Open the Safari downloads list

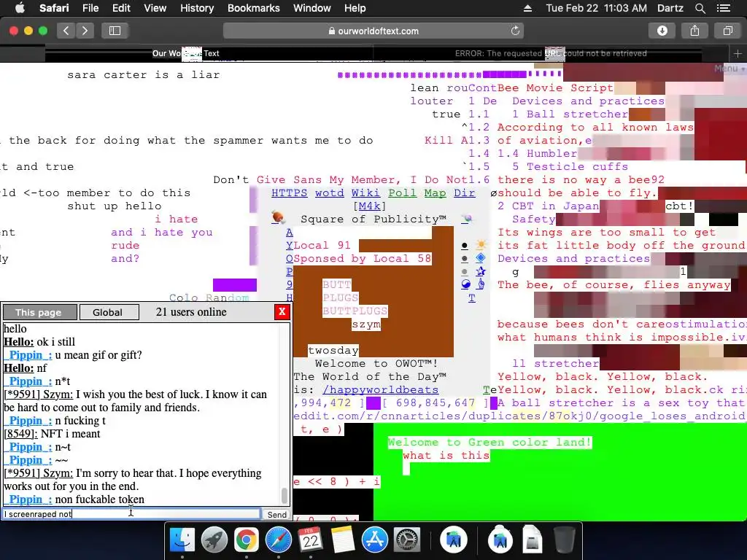[x=662, y=31]
